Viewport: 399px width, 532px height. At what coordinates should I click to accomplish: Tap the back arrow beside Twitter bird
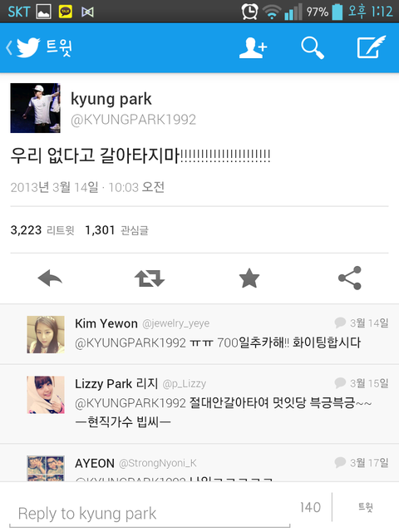pyautogui.click(x=9, y=47)
